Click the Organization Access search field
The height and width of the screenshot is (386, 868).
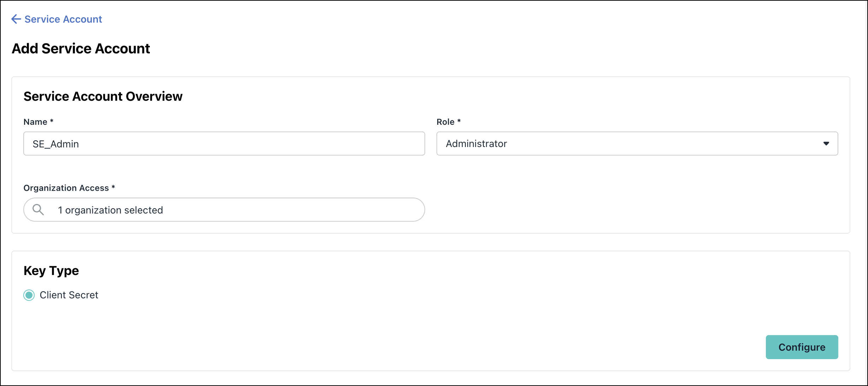click(x=224, y=210)
